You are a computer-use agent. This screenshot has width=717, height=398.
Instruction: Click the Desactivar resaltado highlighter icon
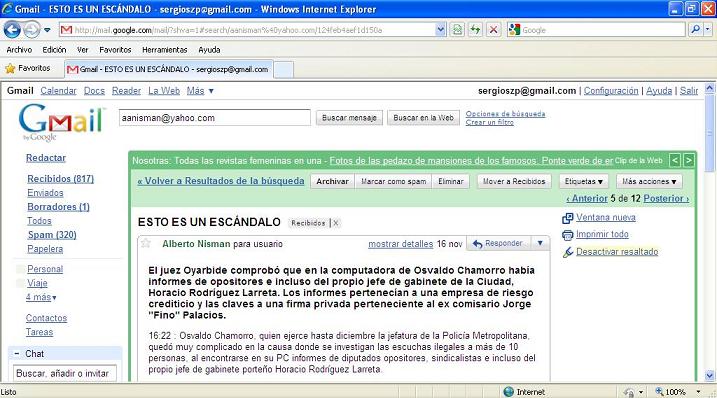tap(567, 252)
